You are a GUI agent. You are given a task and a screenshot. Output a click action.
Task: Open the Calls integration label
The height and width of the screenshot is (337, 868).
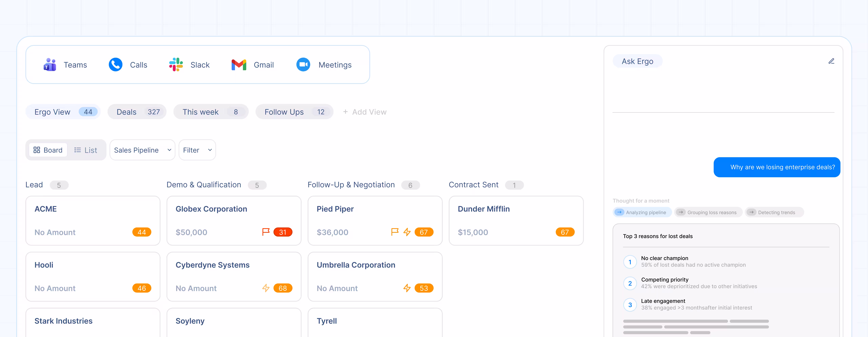tap(139, 65)
